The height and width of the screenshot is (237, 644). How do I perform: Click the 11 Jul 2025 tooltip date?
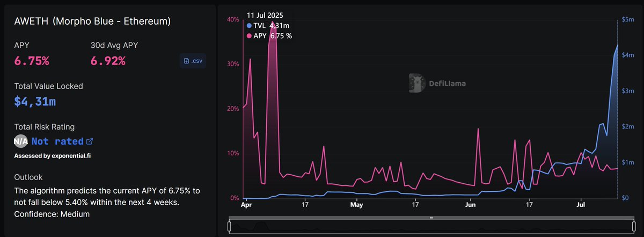tap(265, 15)
